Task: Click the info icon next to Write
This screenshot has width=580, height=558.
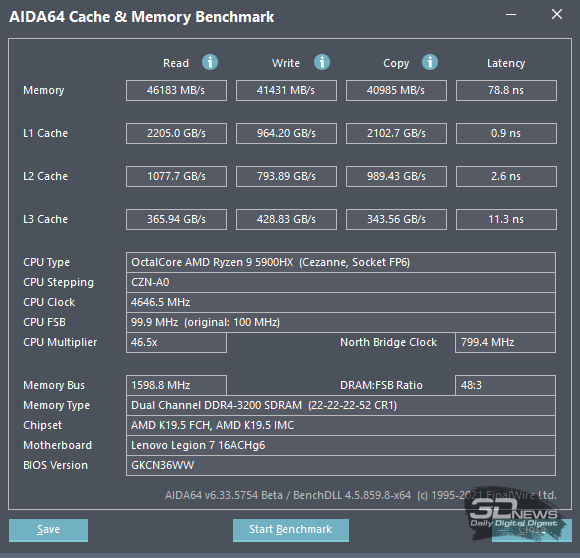Action: pyautogui.click(x=322, y=62)
